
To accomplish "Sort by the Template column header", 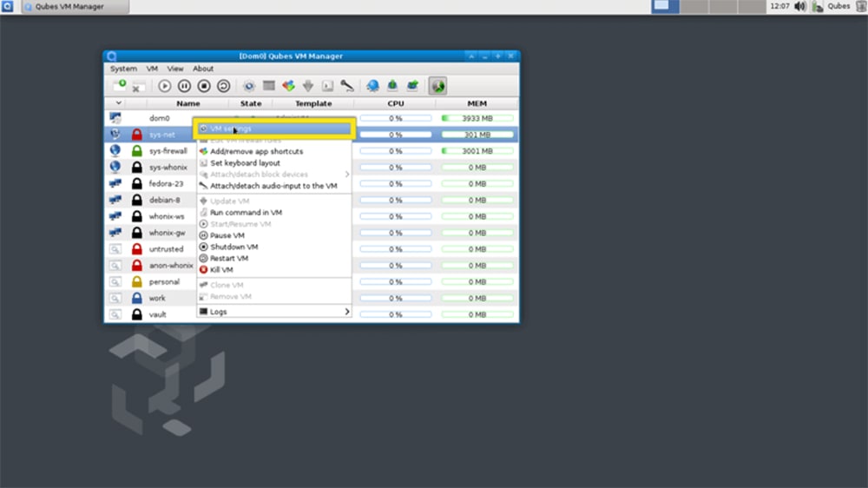I will click(313, 103).
